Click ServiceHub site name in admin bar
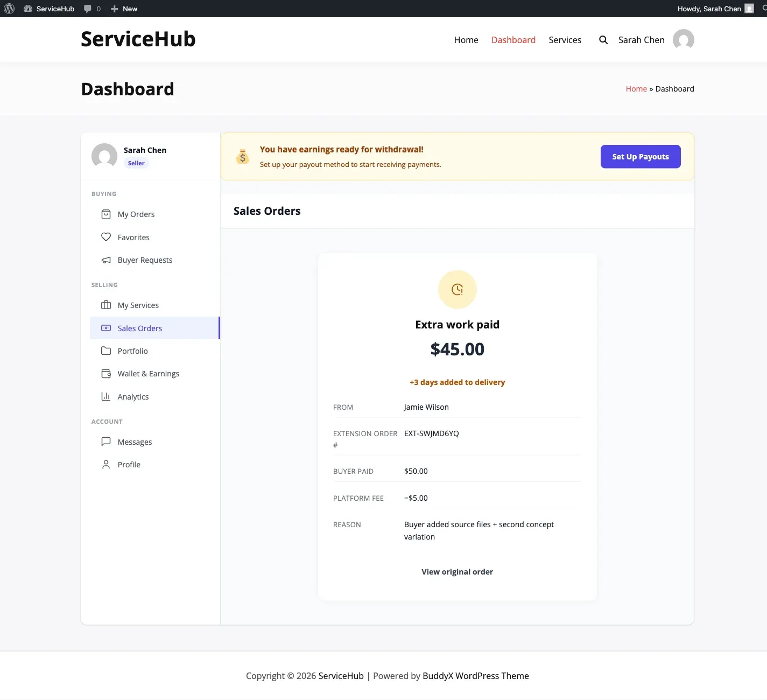The width and height of the screenshot is (767, 700). (x=55, y=9)
